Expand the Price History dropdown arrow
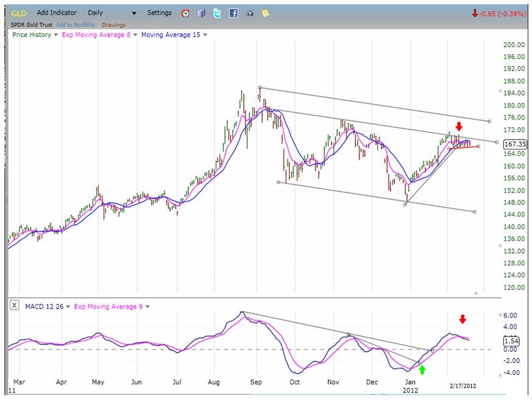532x403 pixels. point(55,35)
